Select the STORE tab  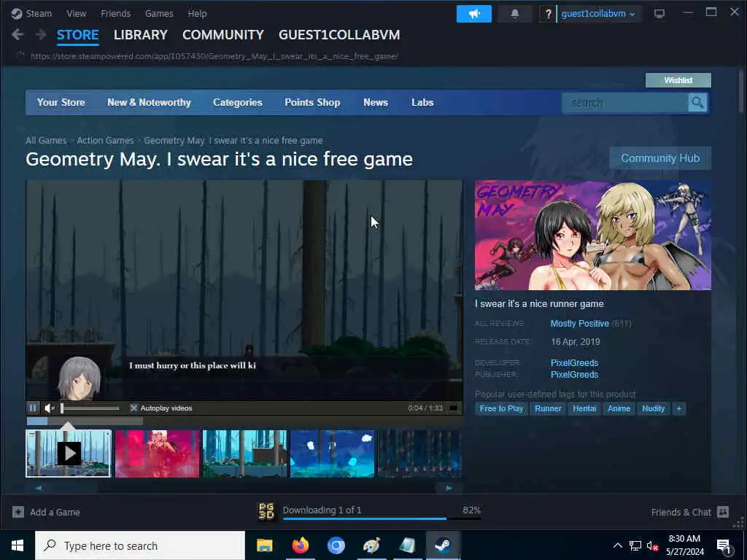77,35
